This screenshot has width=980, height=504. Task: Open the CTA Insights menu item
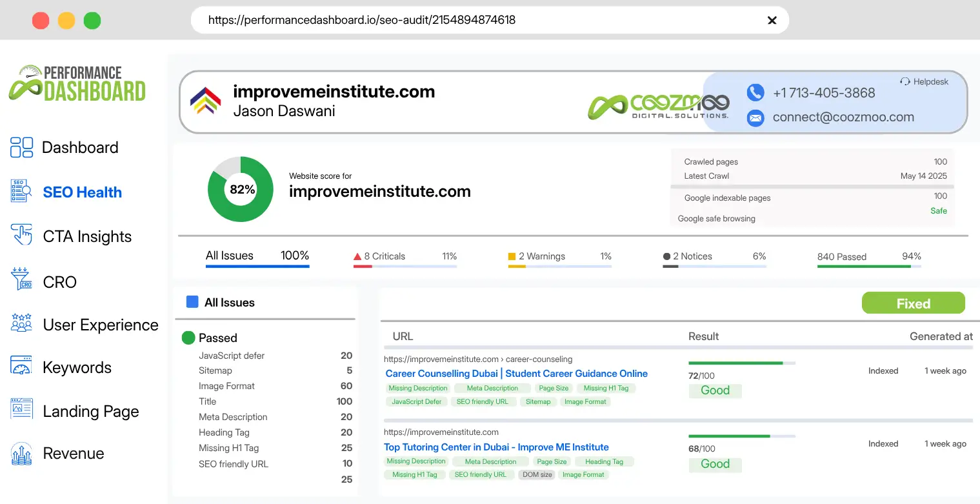[x=87, y=237]
